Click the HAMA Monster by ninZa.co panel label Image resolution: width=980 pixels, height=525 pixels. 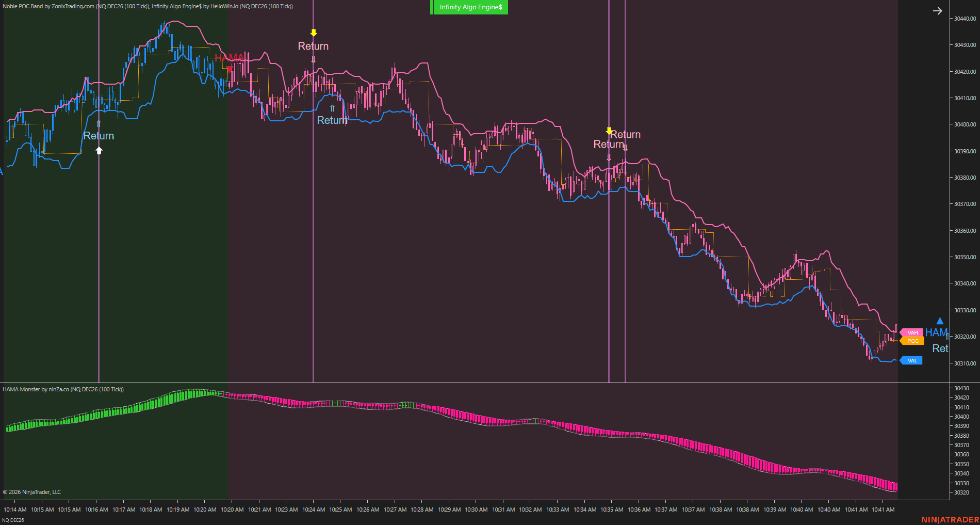pos(63,389)
